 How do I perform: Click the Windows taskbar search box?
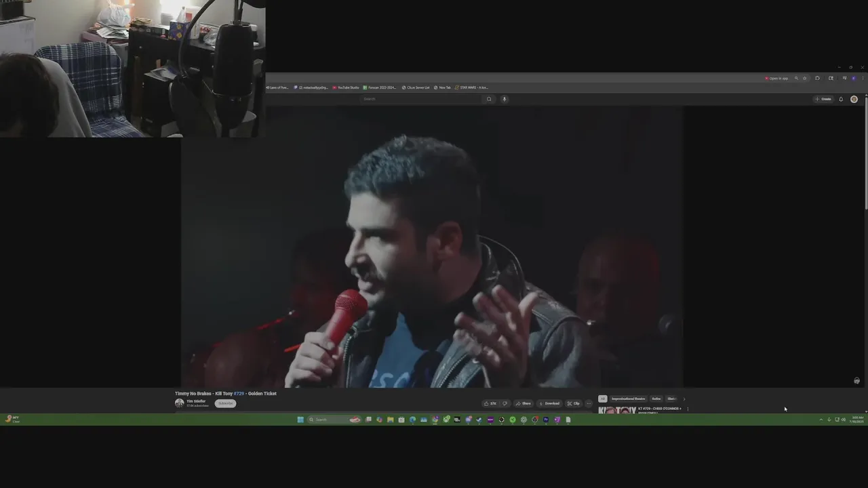click(334, 420)
